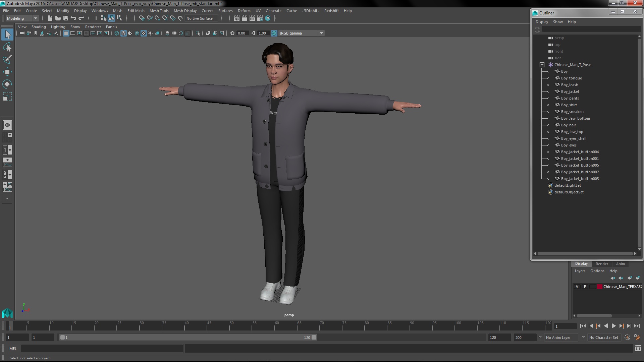Switch viewport to smooth shaded

click(123, 33)
